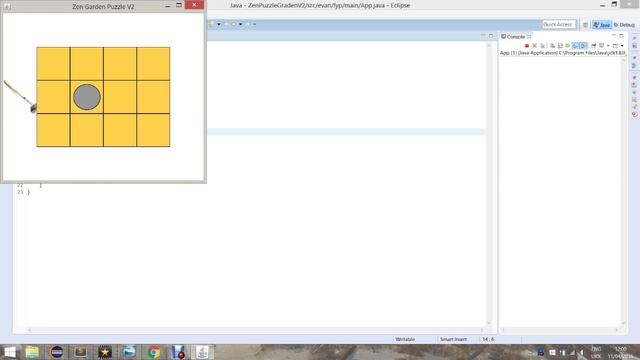Image resolution: width=640 pixels, height=360 pixels.
Task: Click the editor vertical scrollbar
Action: click(x=489, y=184)
